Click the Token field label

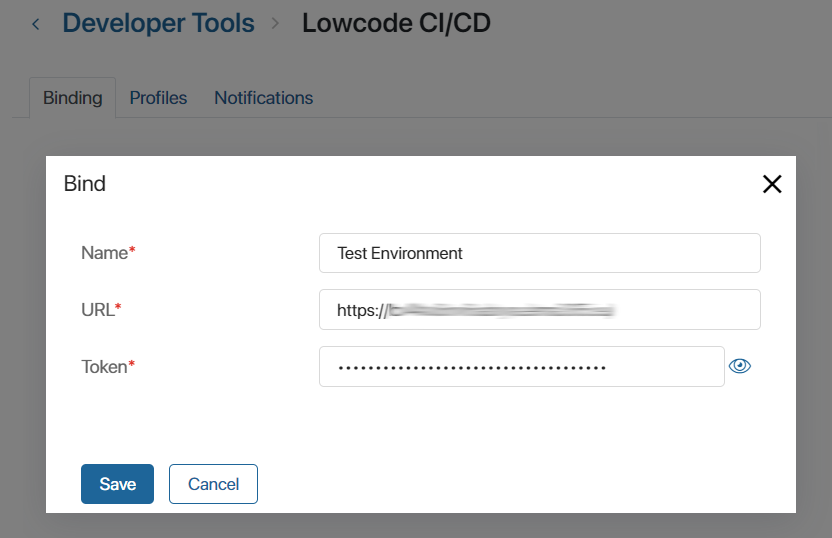click(x=108, y=367)
